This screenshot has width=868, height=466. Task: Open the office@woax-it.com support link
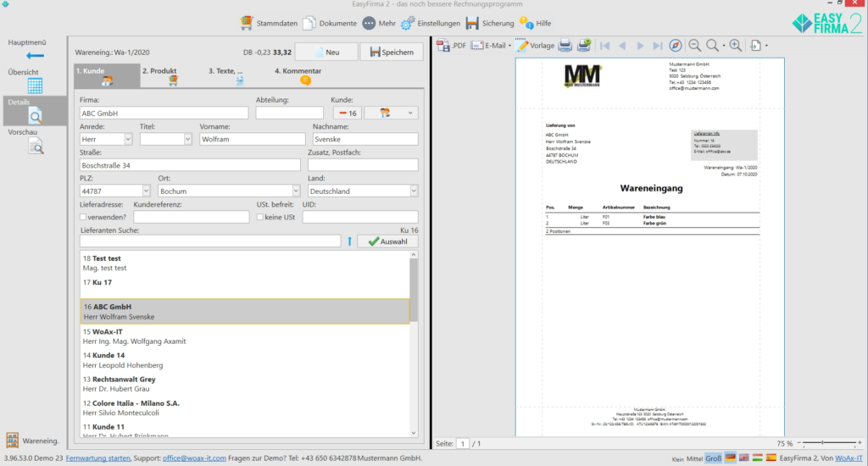point(194,458)
